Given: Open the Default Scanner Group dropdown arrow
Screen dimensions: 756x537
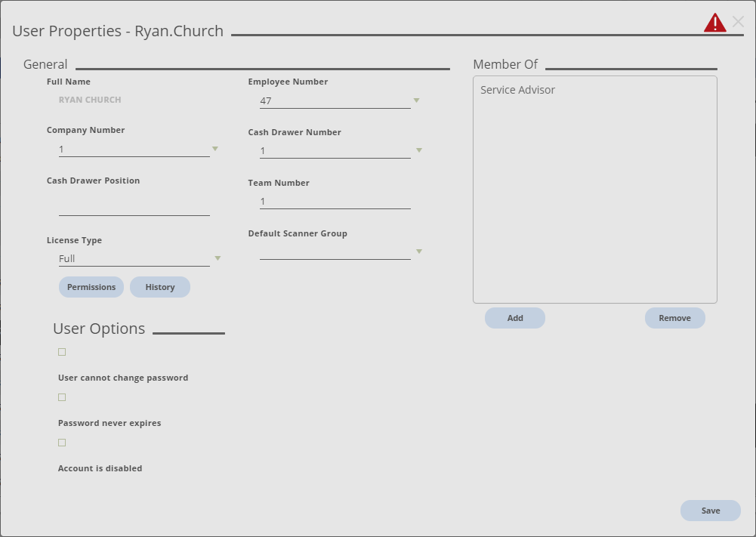Looking at the screenshot, I should click(419, 252).
